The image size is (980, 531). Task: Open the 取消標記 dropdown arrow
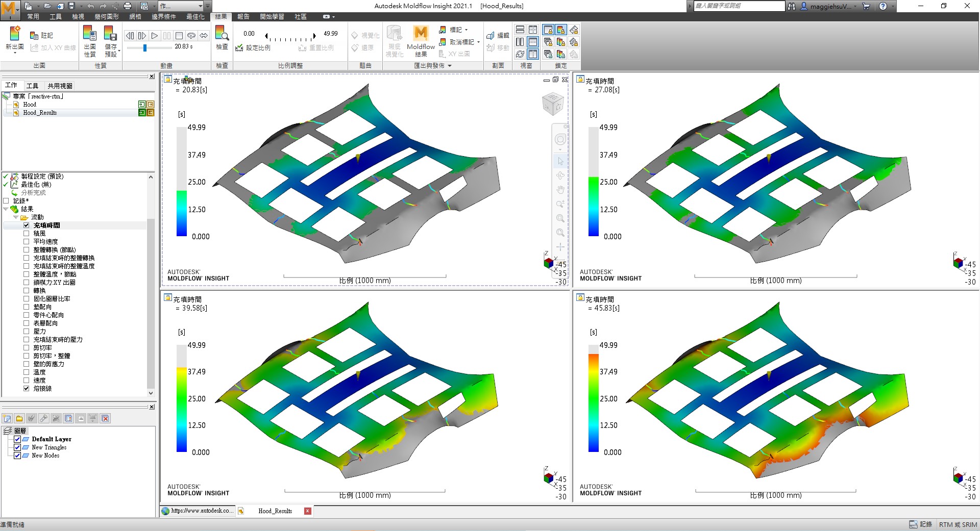[x=478, y=42]
